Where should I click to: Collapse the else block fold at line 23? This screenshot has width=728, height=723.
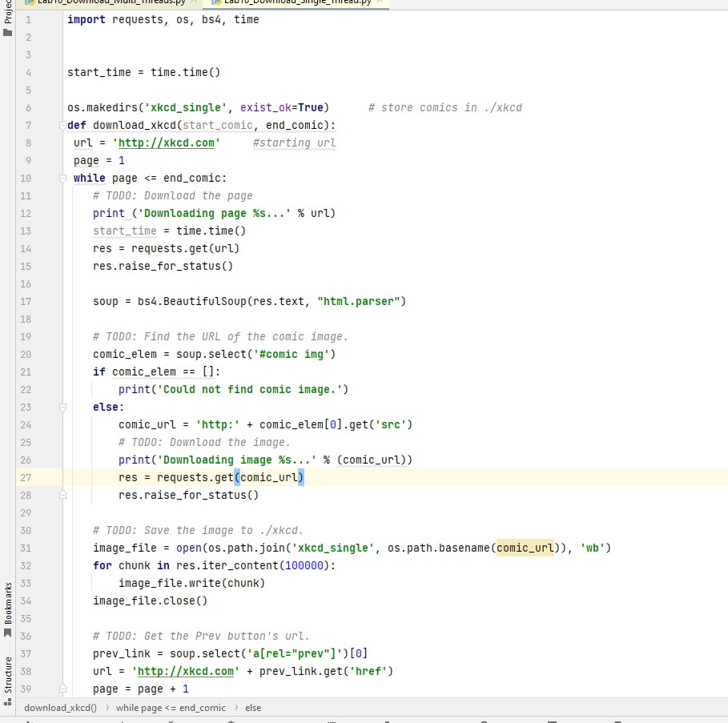pos(62,407)
